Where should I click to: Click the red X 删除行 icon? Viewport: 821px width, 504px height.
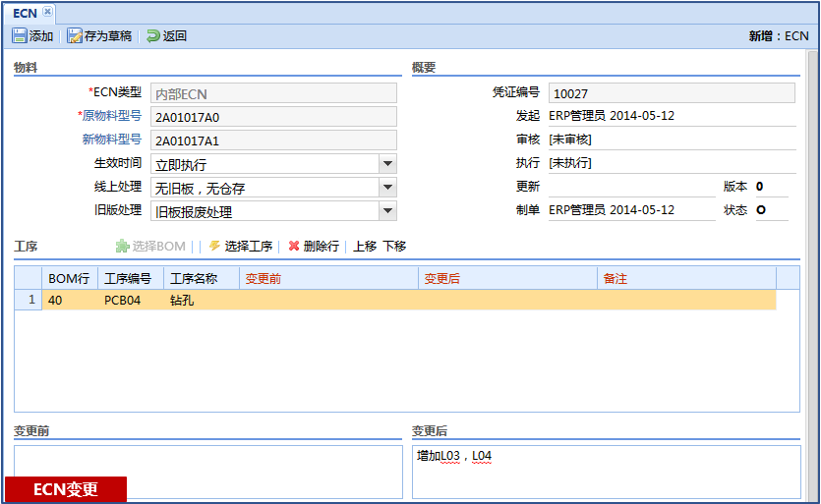294,247
